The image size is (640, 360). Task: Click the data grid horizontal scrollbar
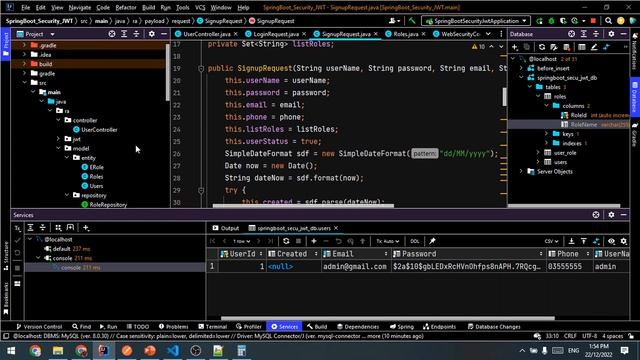388,318
